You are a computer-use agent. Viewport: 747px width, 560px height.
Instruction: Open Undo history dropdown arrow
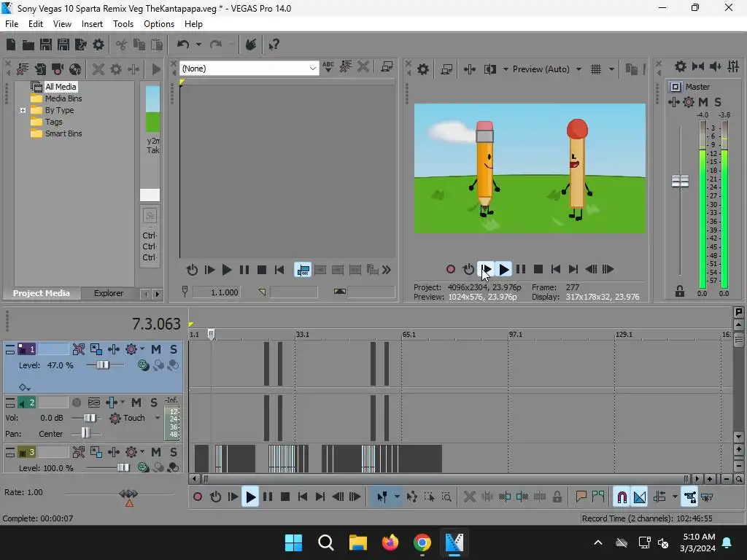click(x=198, y=44)
